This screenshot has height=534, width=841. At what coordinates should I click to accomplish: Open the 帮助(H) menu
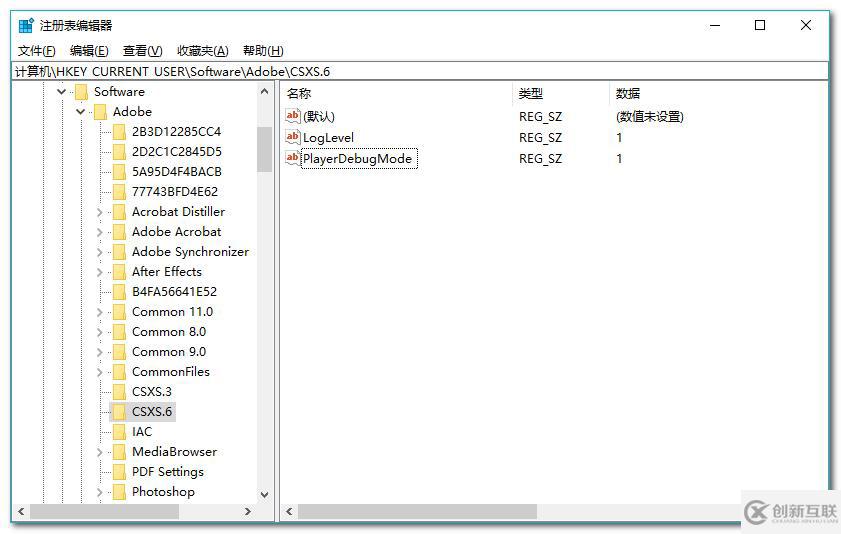pos(263,51)
